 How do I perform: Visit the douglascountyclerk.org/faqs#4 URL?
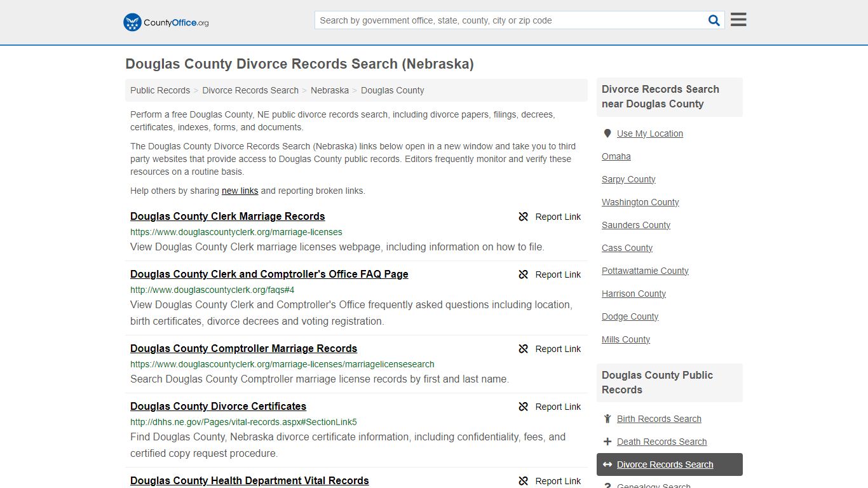(212, 290)
